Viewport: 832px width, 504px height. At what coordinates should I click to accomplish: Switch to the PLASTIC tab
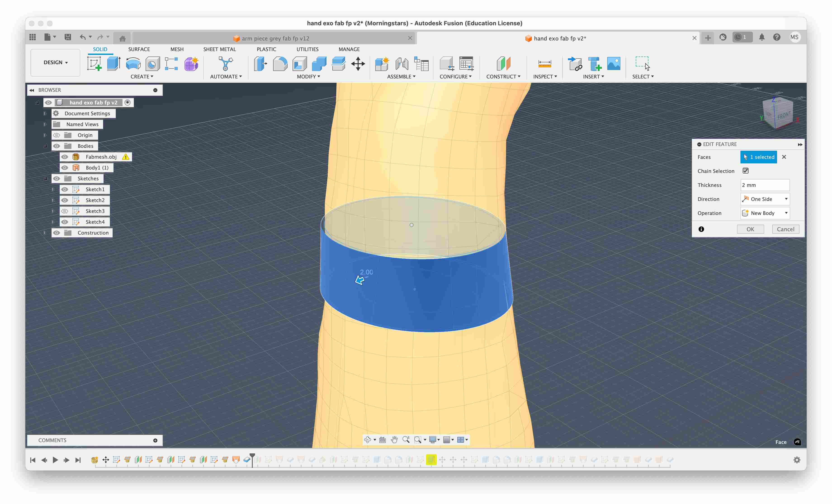pyautogui.click(x=266, y=49)
